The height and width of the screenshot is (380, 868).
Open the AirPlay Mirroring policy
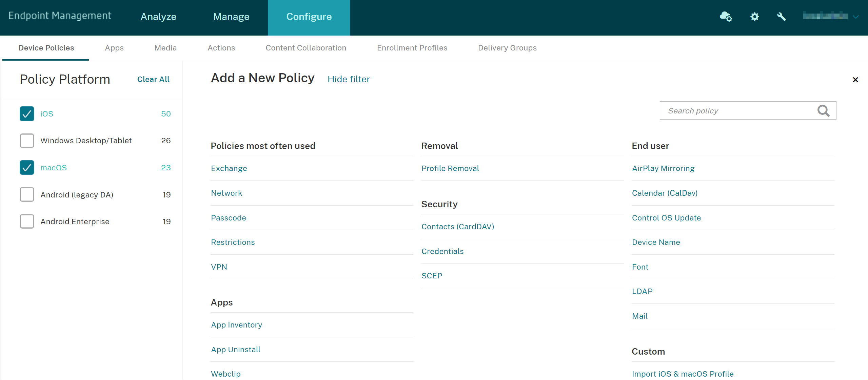pyautogui.click(x=663, y=168)
